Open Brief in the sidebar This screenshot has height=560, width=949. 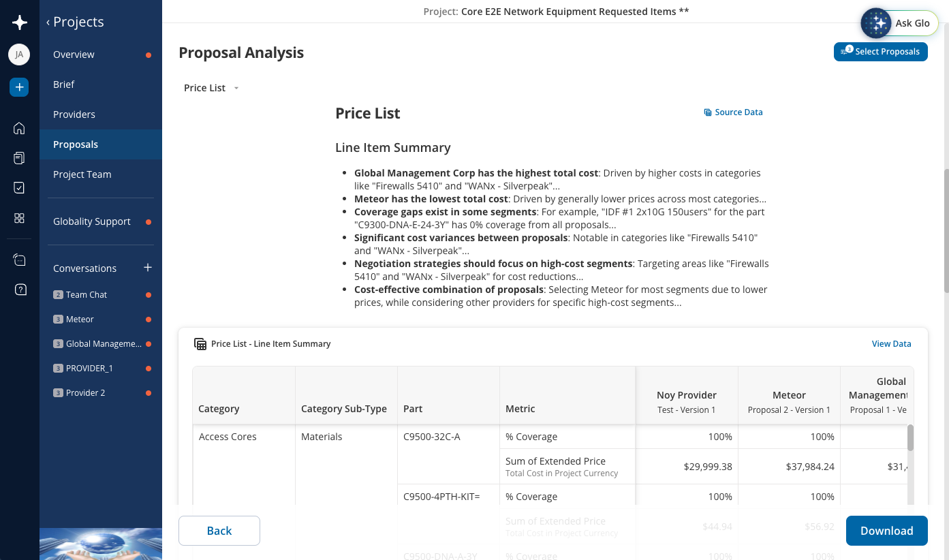(x=101, y=84)
